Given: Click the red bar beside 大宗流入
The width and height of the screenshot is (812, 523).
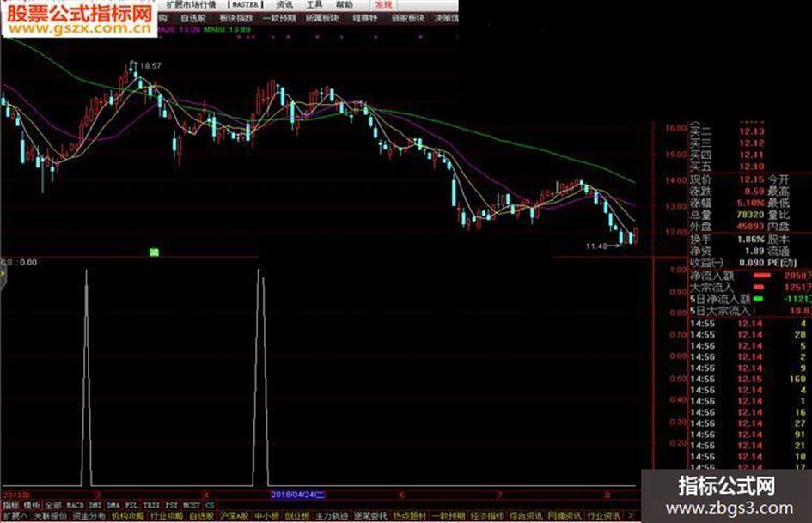Looking at the screenshot, I should 759,287.
